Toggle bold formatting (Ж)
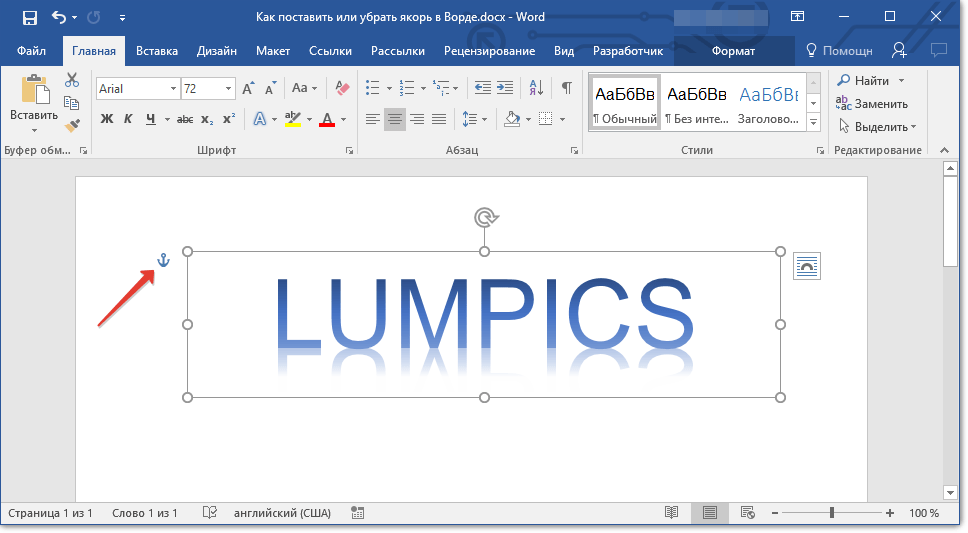 coord(107,119)
